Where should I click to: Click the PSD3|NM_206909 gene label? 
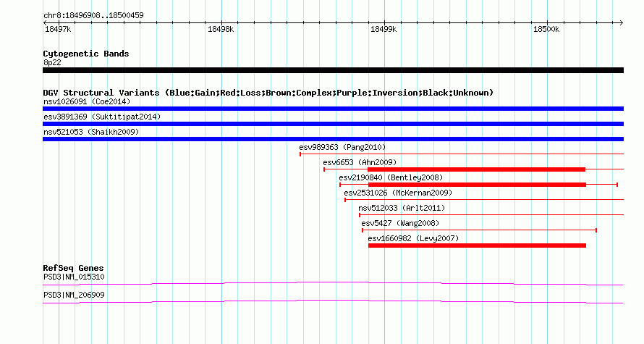coord(74,295)
